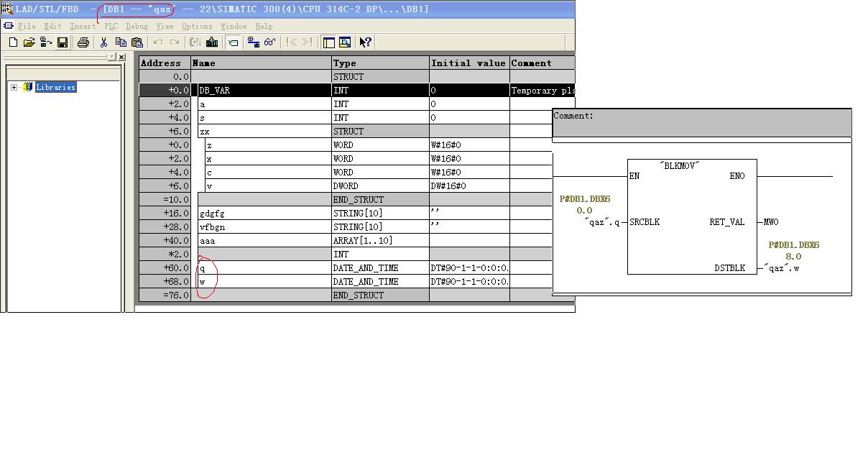
Task: Click the SRCBLK input pin label
Action: (x=645, y=222)
